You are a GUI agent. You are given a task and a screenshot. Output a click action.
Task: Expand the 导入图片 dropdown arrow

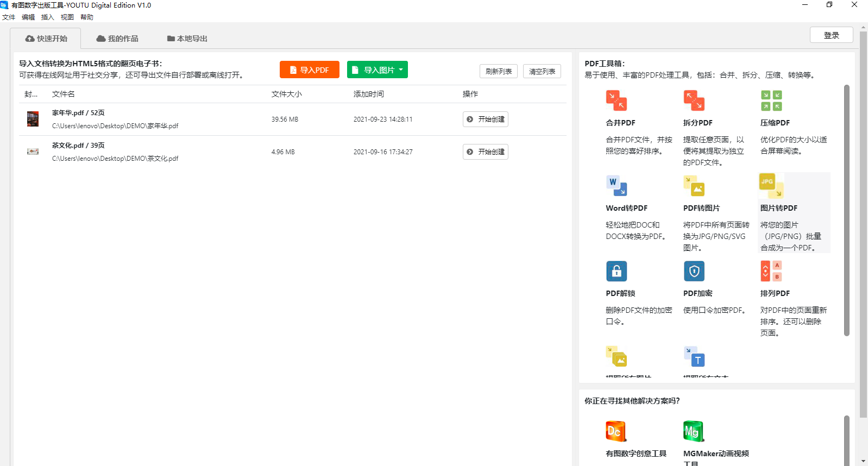(401, 70)
